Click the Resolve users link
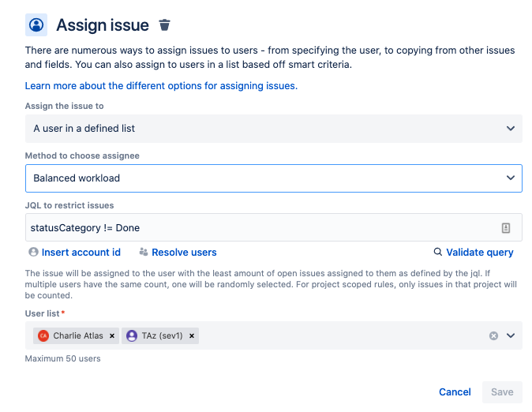 coord(184,253)
